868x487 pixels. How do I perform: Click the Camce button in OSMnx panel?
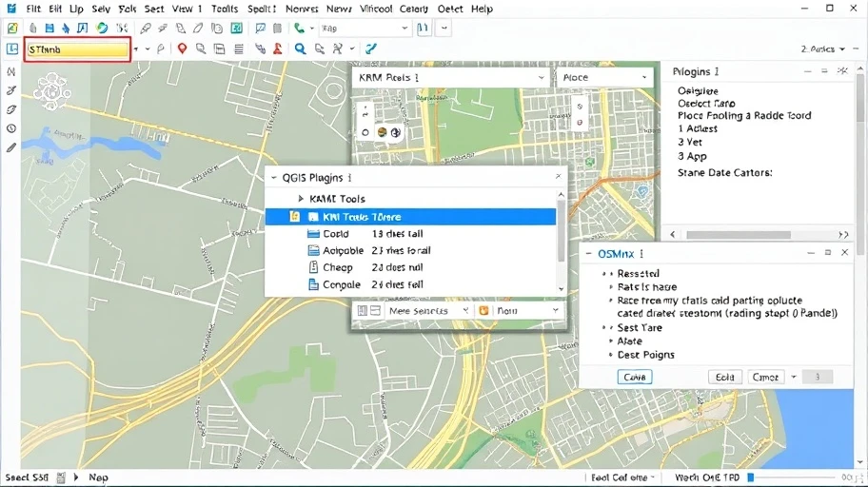pyautogui.click(x=765, y=377)
